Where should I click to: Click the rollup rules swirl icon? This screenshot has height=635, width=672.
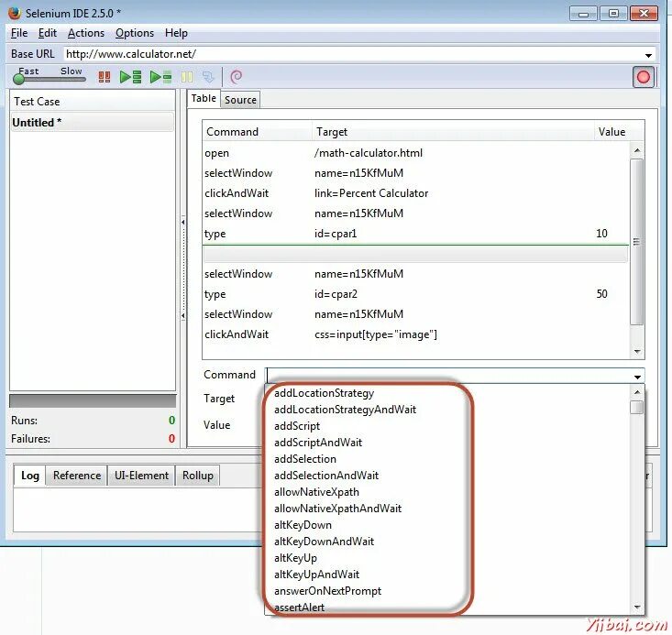coord(237,77)
